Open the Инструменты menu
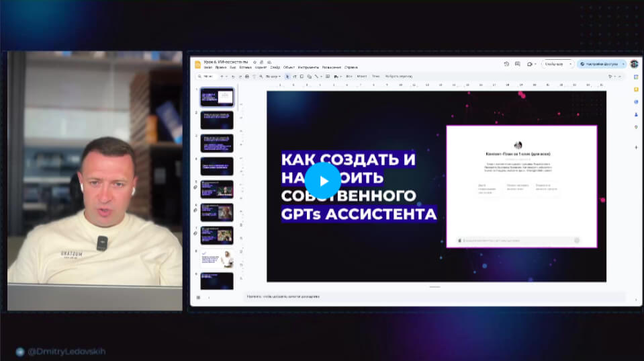This screenshot has width=644, height=361. pos(308,67)
